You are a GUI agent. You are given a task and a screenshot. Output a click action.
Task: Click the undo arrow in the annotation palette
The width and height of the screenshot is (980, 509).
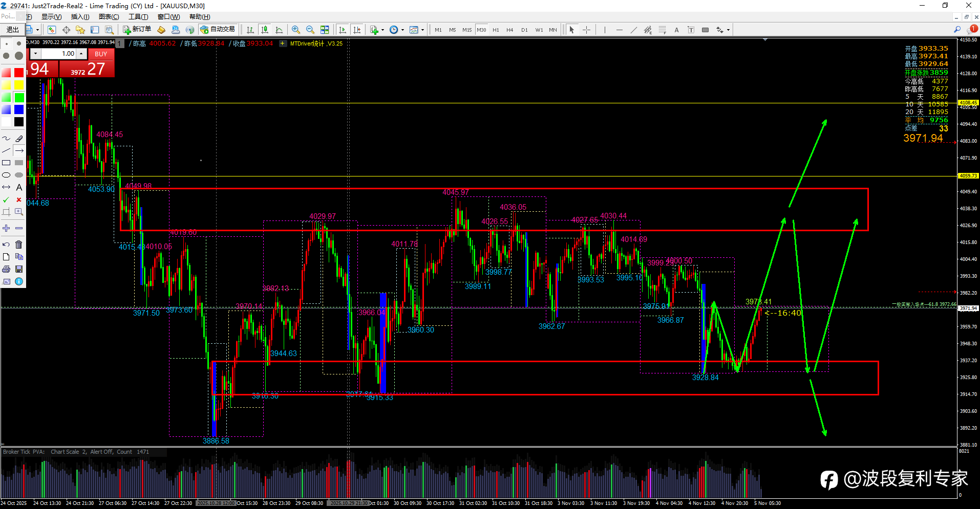[6, 245]
